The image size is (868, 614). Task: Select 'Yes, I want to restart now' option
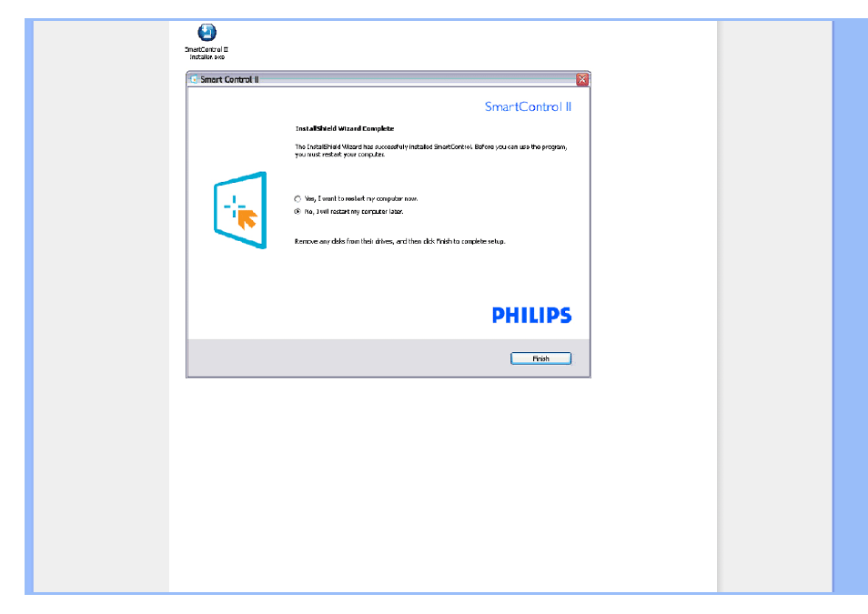point(298,199)
